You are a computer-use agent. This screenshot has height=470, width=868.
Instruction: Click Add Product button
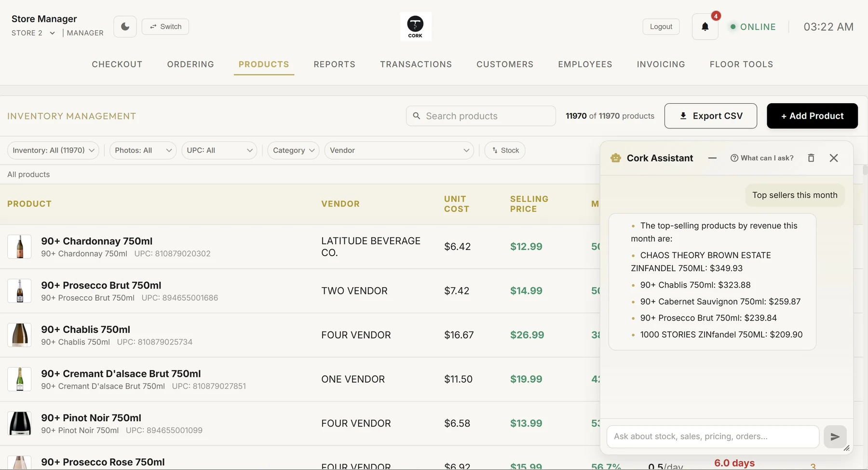tap(812, 116)
